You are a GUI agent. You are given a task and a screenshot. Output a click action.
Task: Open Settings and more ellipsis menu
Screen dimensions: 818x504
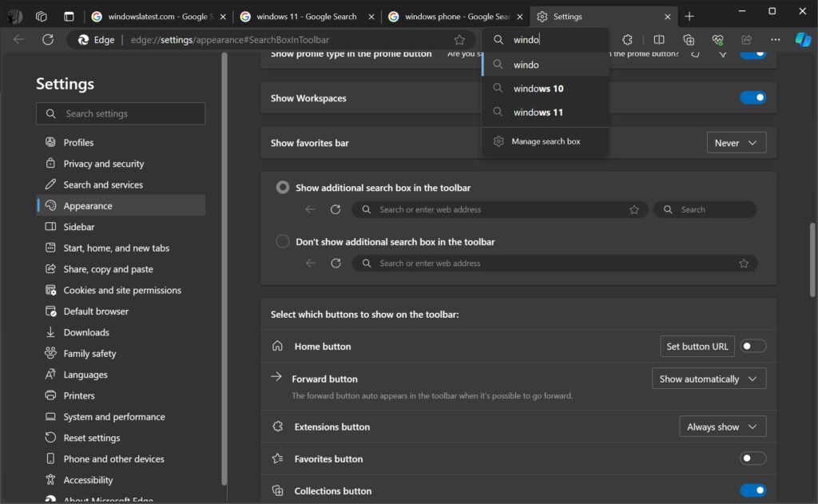[x=775, y=39]
